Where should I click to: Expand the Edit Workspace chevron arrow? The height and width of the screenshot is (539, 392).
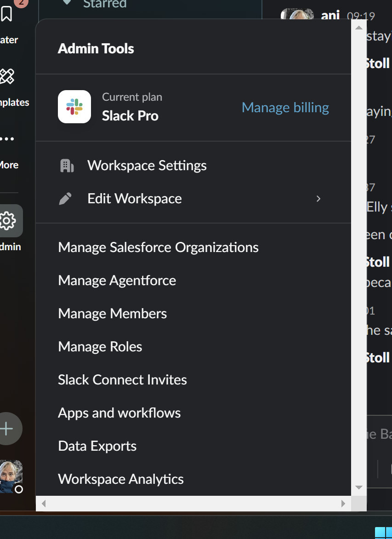click(318, 199)
